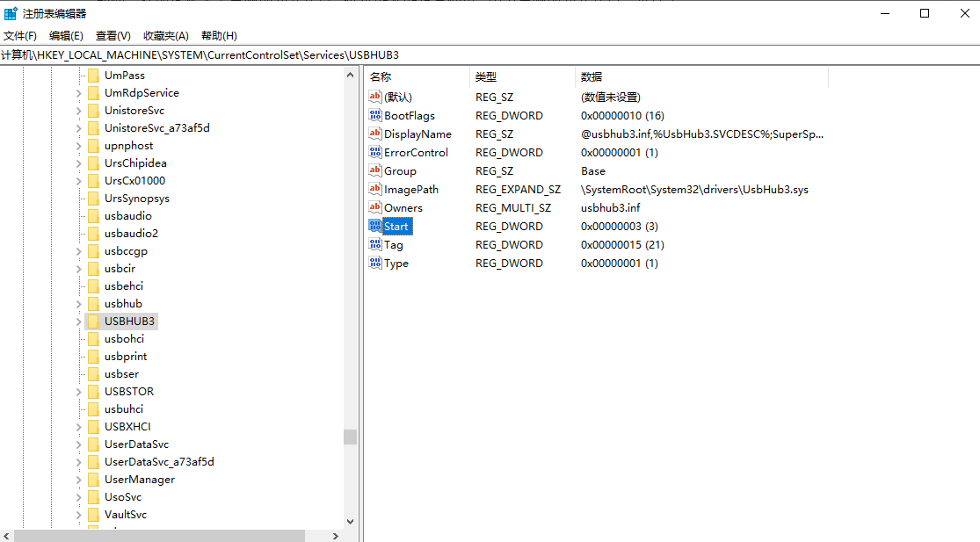Expand the UmRdpService key chevron
The width and height of the screenshot is (980, 542).
point(78,93)
